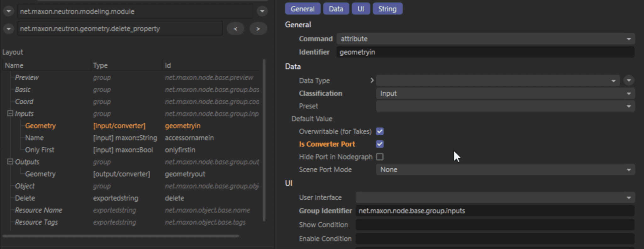This screenshot has width=644, height=249.
Task: Click the net.maxon.node.base.preview id cell
Action: 209,78
